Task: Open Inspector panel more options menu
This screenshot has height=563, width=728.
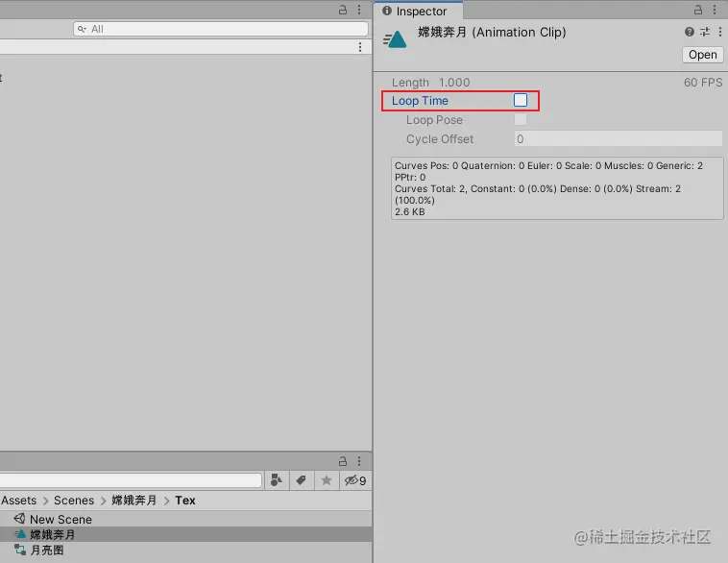Action: [x=715, y=10]
